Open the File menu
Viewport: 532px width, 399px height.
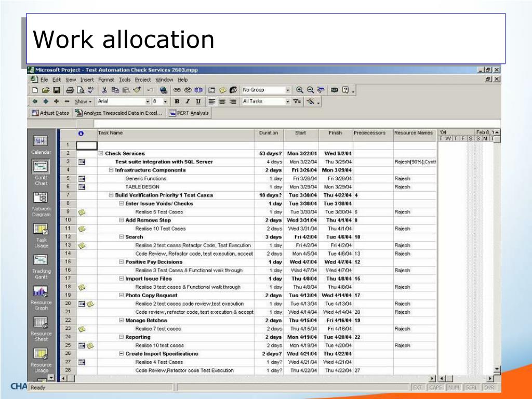click(44, 79)
